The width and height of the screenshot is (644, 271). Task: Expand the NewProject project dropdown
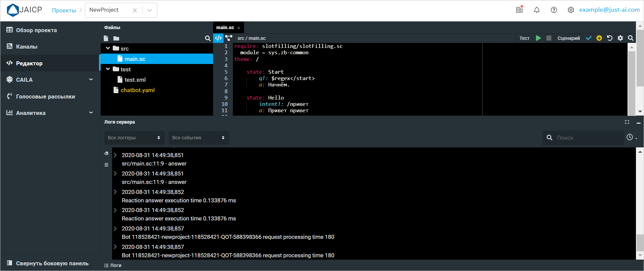pos(150,10)
